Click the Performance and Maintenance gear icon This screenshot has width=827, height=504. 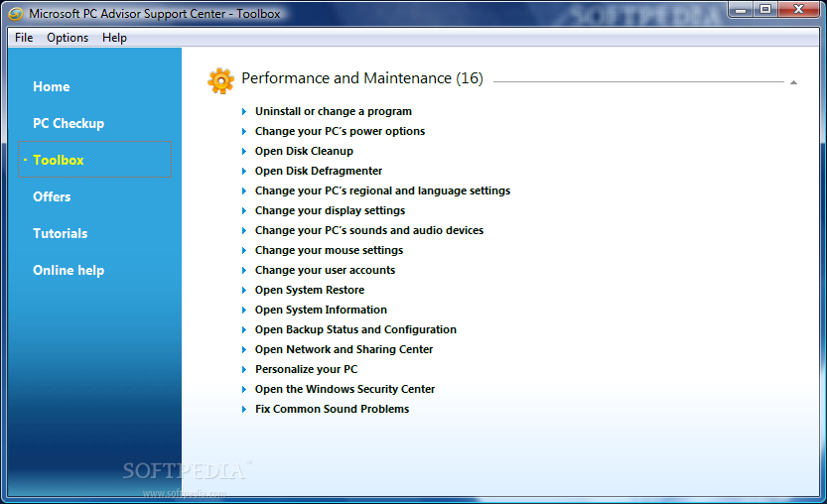220,80
